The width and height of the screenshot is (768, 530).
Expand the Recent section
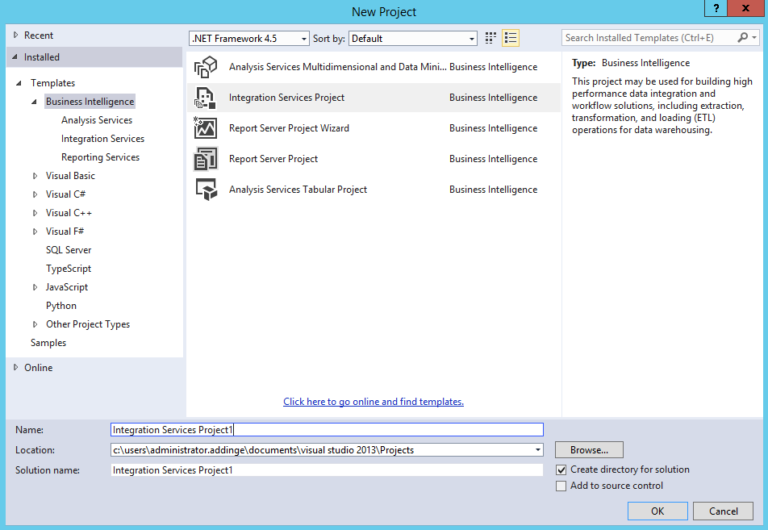point(16,35)
